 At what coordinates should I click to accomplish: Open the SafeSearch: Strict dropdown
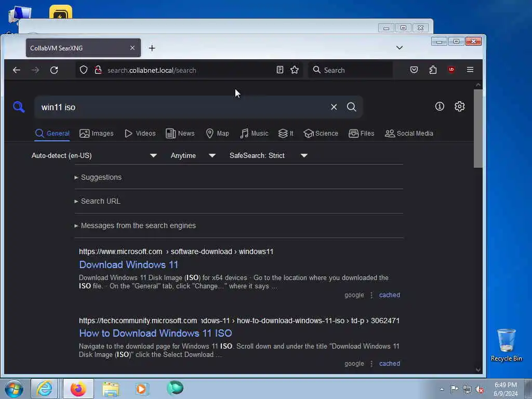pyautogui.click(x=268, y=155)
